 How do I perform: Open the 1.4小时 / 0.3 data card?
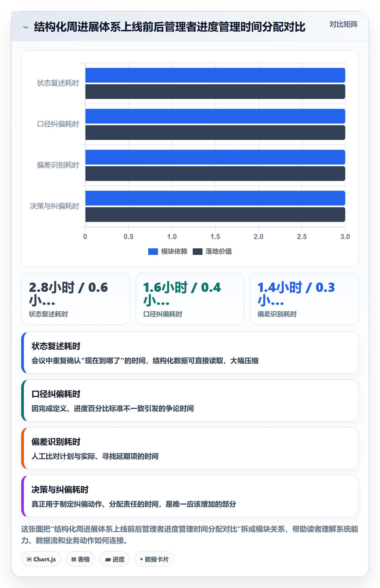point(304,299)
